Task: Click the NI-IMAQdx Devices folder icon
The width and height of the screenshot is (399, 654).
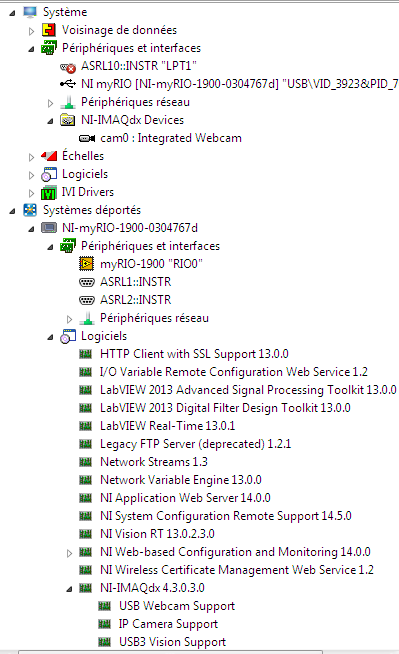Action: click(68, 120)
